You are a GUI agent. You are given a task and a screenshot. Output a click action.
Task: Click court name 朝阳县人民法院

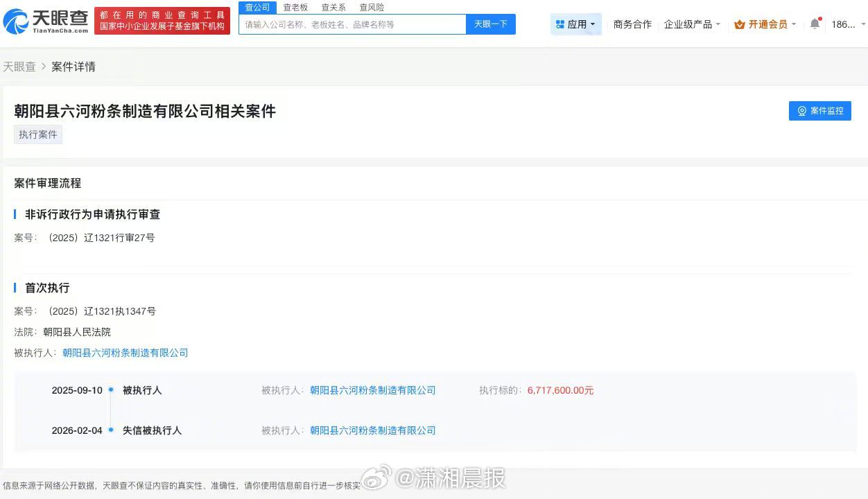point(77,332)
